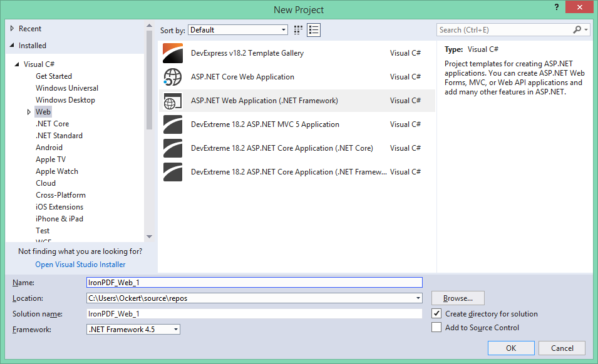Open the help question mark button
Image resolution: width=598 pixels, height=364 pixels.
pyautogui.click(x=557, y=8)
